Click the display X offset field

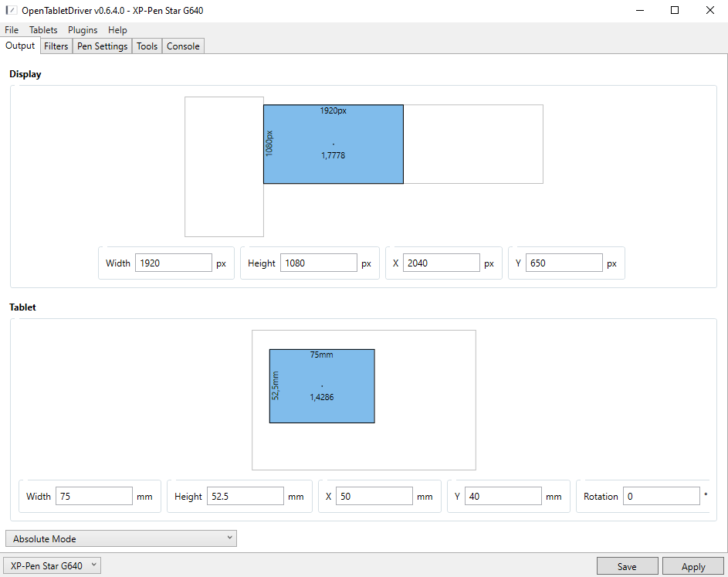click(442, 263)
